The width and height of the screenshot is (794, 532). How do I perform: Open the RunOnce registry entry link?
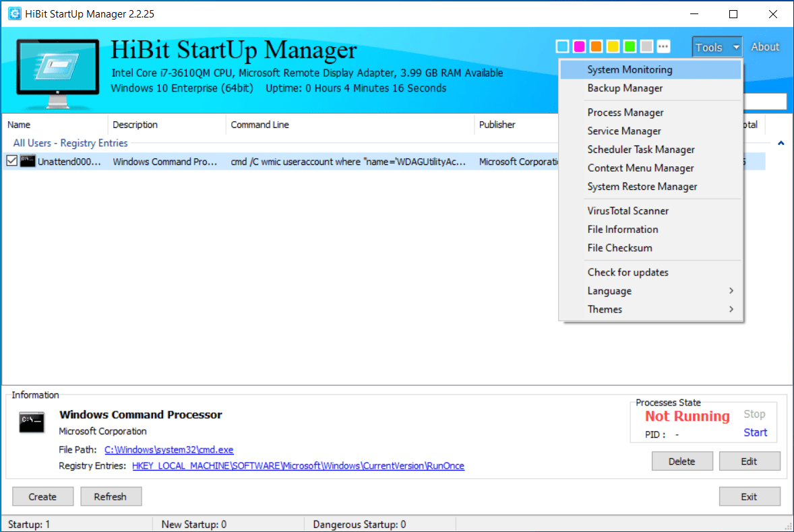pos(298,466)
